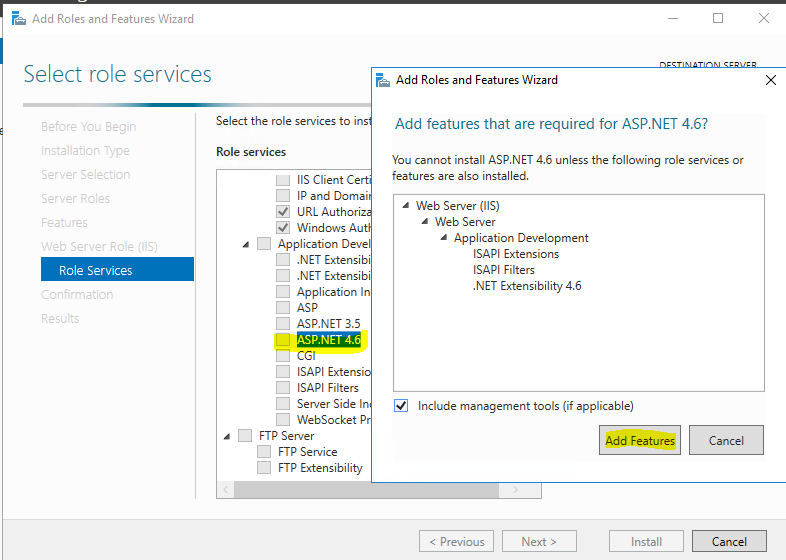Check the ASP.NET 4.6 checkbox
Screen dimensions: 786x560
[284, 340]
